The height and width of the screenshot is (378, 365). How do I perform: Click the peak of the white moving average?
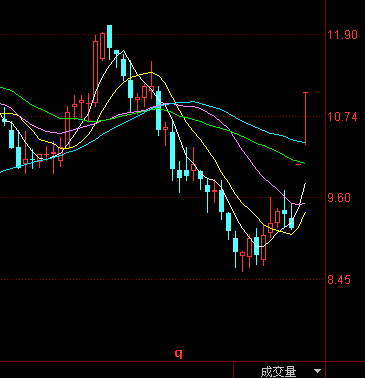click(123, 51)
